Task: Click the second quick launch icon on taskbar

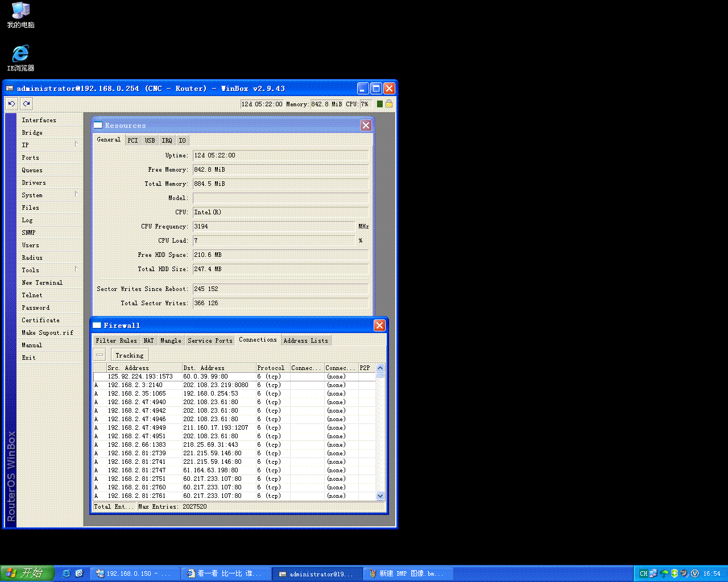Action: 80,573
